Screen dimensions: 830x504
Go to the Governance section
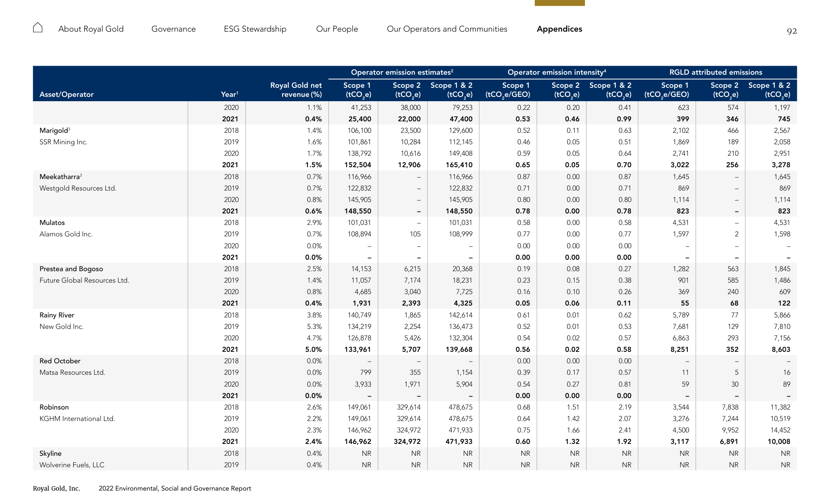[x=174, y=29]
